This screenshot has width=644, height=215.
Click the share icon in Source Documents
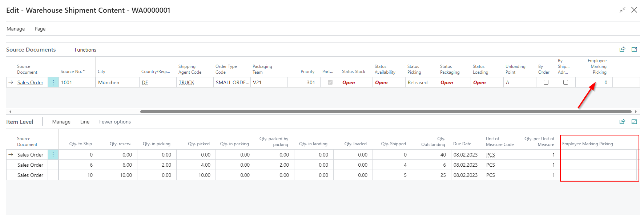[x=622, y=49]
